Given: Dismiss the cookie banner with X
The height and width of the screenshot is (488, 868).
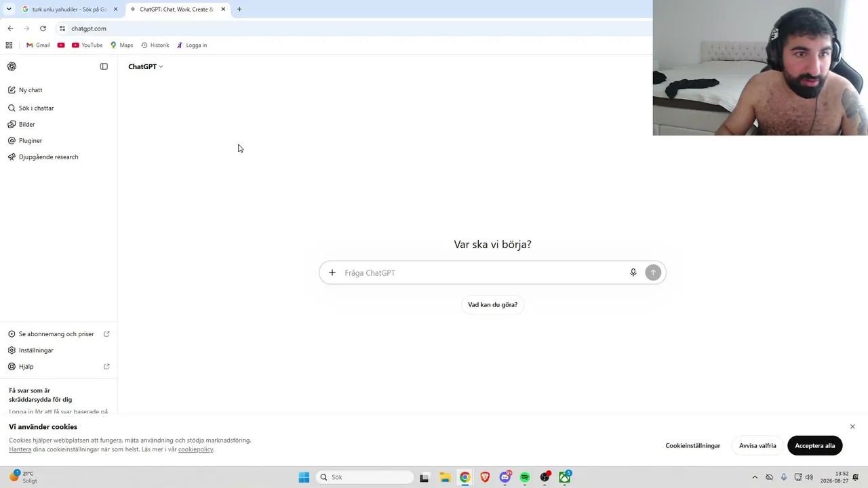Looking at the screenshot, I should 852,426.
